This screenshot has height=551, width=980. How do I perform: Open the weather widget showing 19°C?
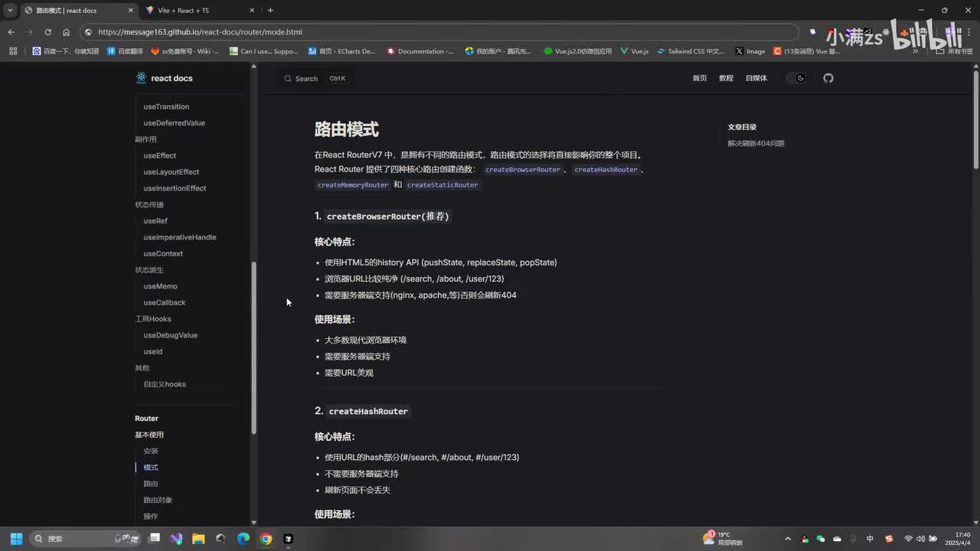tap(724, 539)
